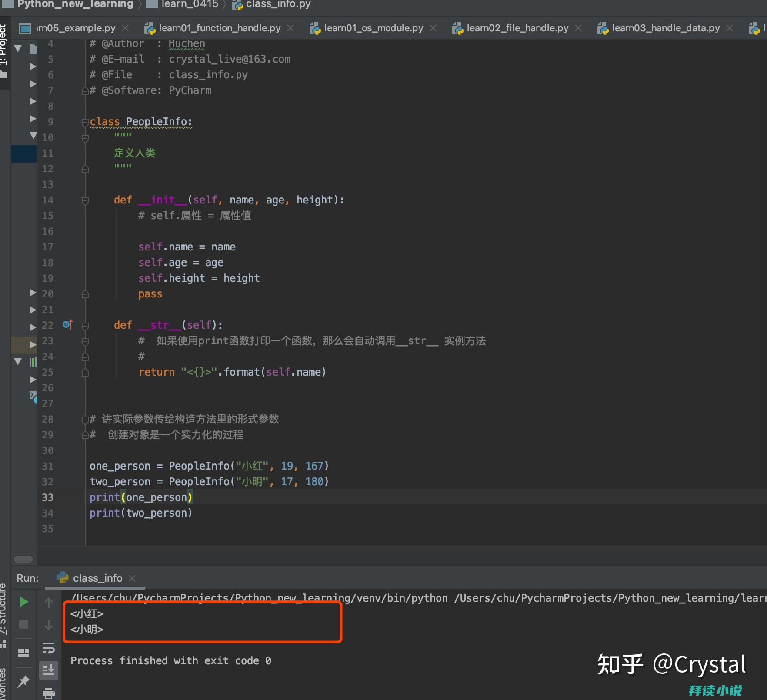Image resolution: width=767 pixels, height=700 pixels.
Task: Click the self.height = height line
Action: tap(199, 278)
